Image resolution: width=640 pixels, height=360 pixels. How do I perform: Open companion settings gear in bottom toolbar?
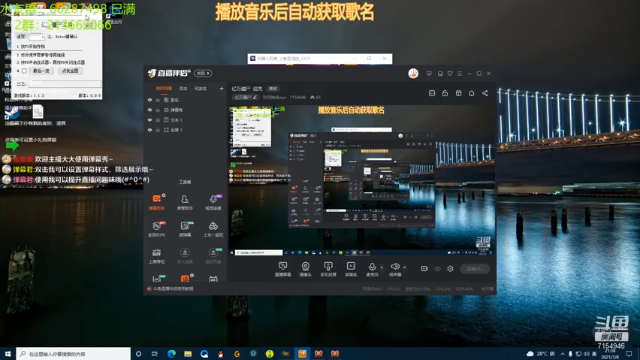[450, 269]
